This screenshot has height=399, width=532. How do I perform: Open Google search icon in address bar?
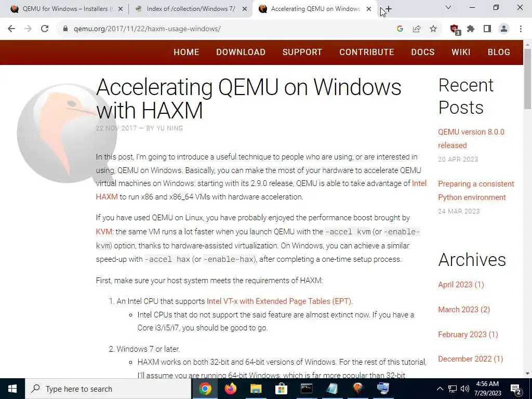(x=400, y=29)
